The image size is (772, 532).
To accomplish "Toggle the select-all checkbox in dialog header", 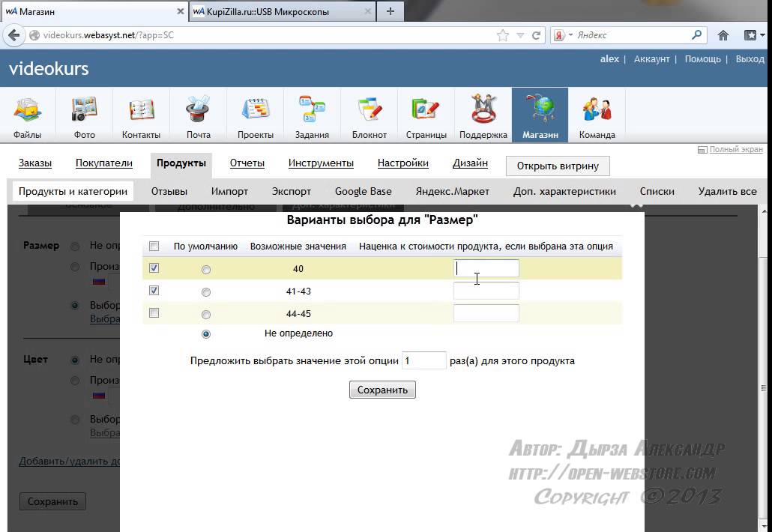I will coord(154,246).
